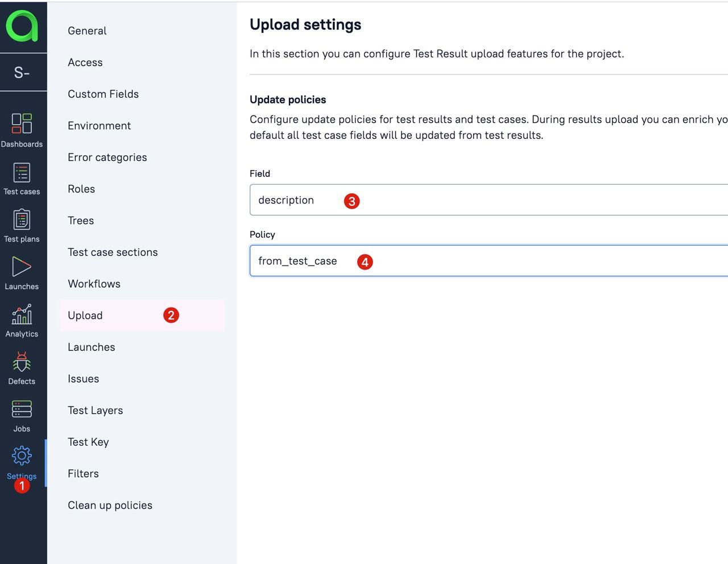Screen dimensions: 728x564
Task: Expand the Field dropdown showing description
Action: 488,200
